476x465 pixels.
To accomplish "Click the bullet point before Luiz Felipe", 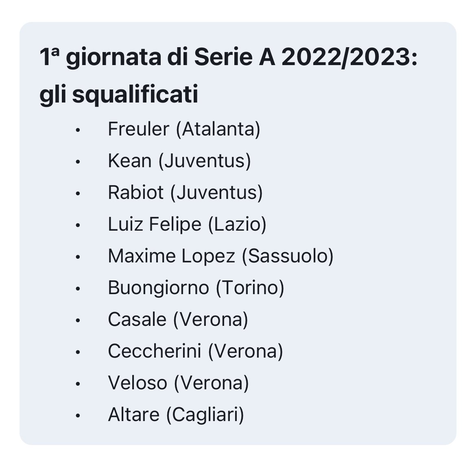I will coord(78,225).
